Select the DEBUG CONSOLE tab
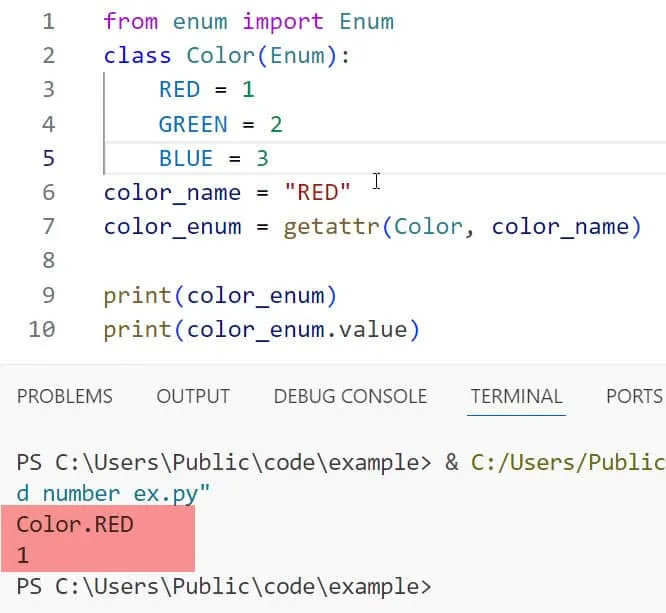The width and height of the screenshot is (666, 613). pos(350,396)
